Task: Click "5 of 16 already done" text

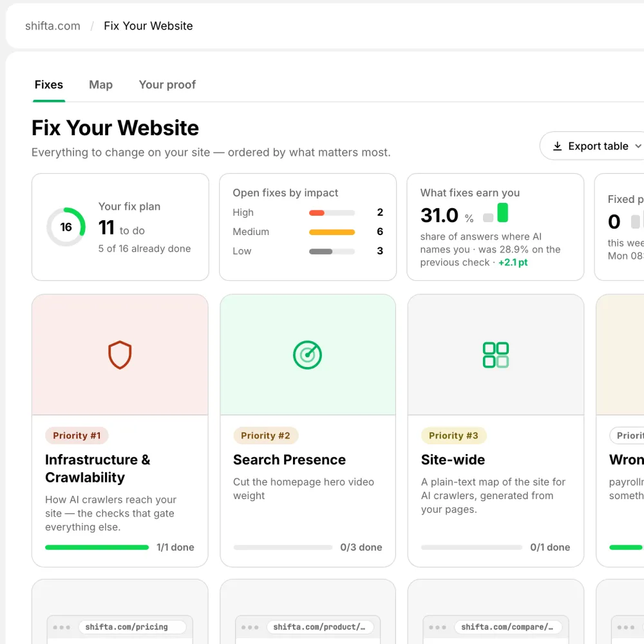Action: [x=144, y=249]
